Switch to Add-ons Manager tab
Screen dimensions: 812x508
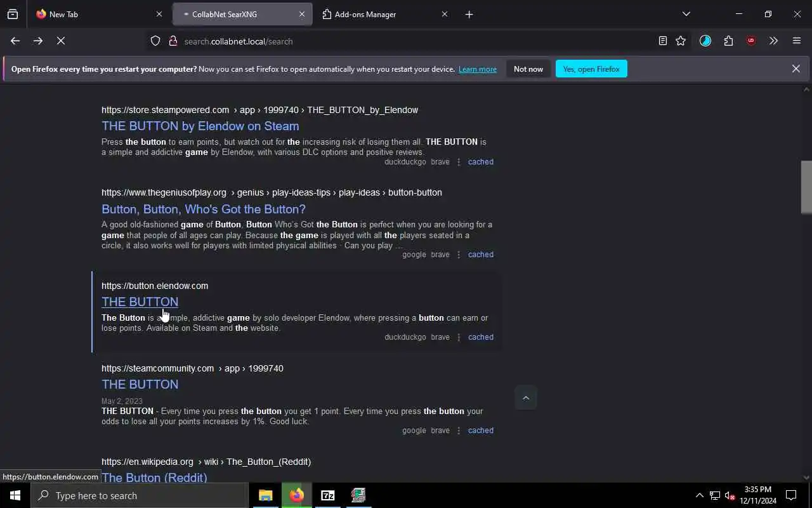pyautogui.click(x=385, y=14)
